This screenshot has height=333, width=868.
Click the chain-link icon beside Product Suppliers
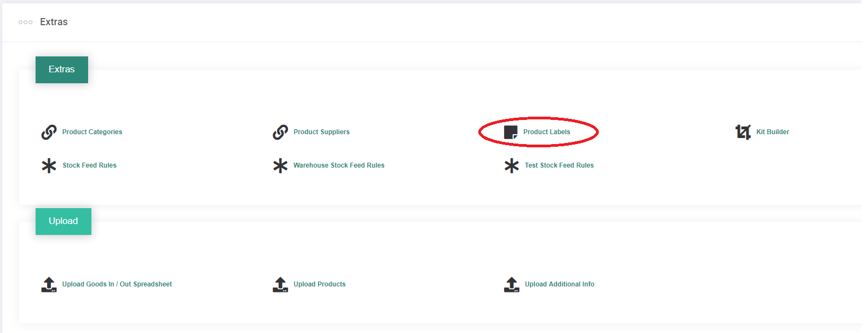[x=280, y=132]
